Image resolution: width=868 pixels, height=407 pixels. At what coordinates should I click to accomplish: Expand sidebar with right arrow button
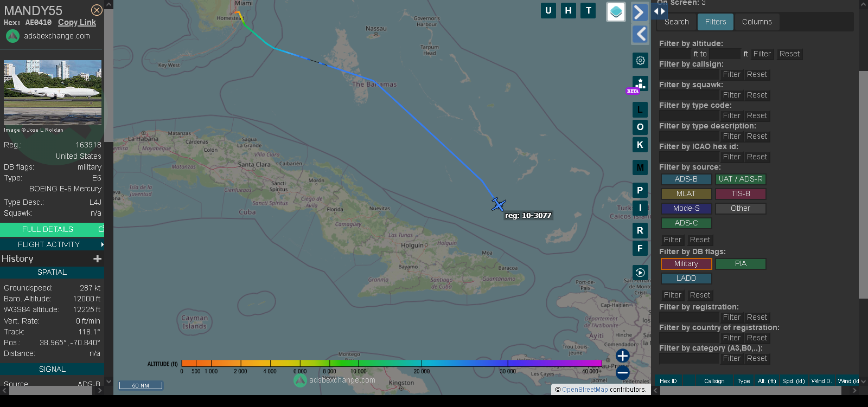coord(640,12)
